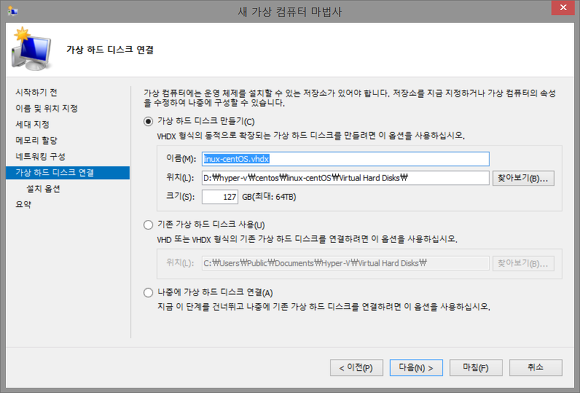The width and height of the screenshot is (580, 393).
Task: Go to the 설치 옵션 step
Action: point(43,189)
